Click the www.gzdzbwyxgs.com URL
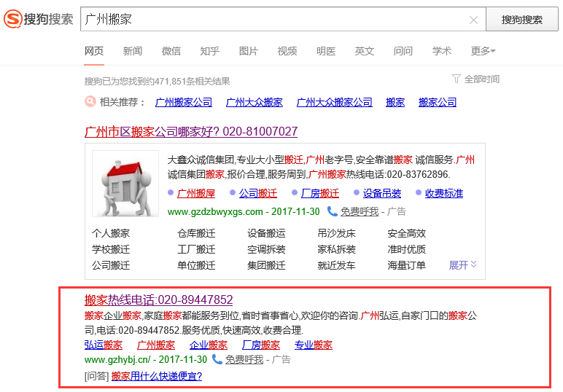The height and width of the screenshot is (392, 563). pos(215,211)
